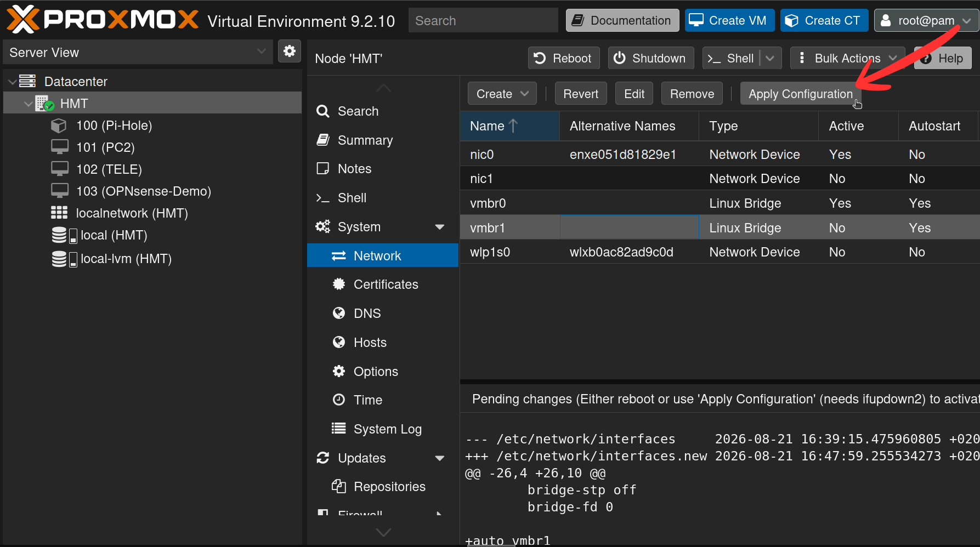Click the System gears icon
The image size is (980, 547).
323,226
